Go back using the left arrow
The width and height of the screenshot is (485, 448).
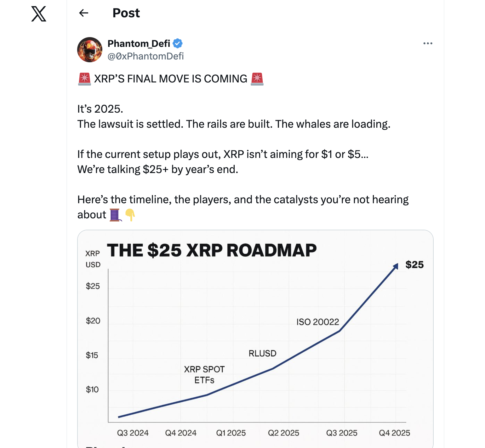(84, 13)
